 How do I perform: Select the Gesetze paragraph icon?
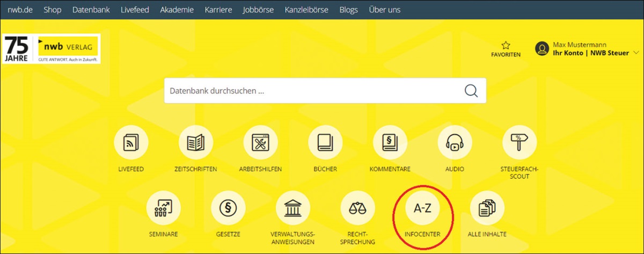(x=228, y=207)
